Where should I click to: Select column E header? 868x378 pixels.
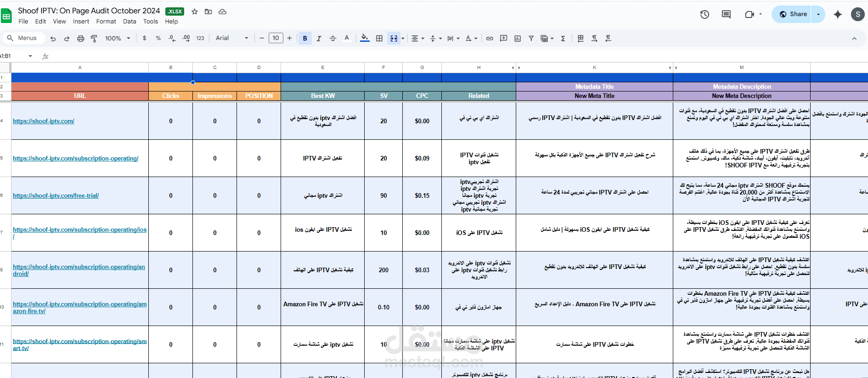pos(322,68)
